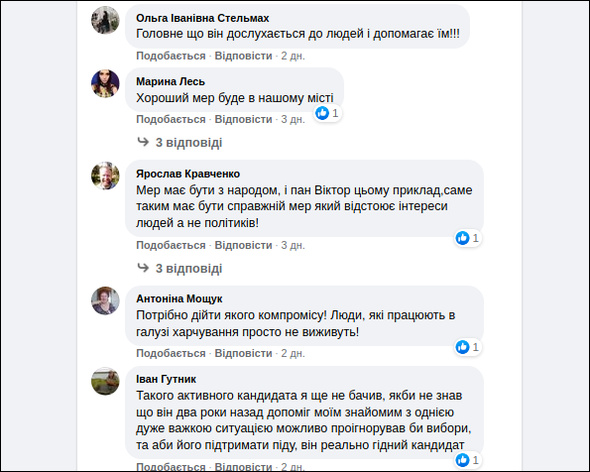Like Марина Лесь comment via Подобається

171,119
